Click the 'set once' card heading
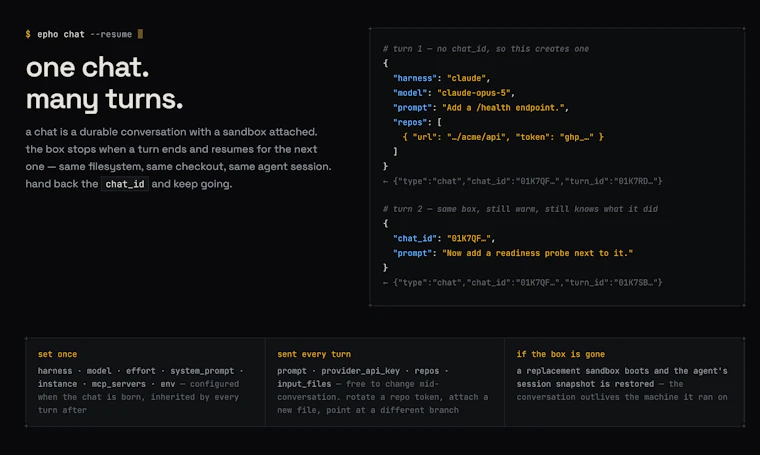760x455 pixels. [x=57, y=354]
